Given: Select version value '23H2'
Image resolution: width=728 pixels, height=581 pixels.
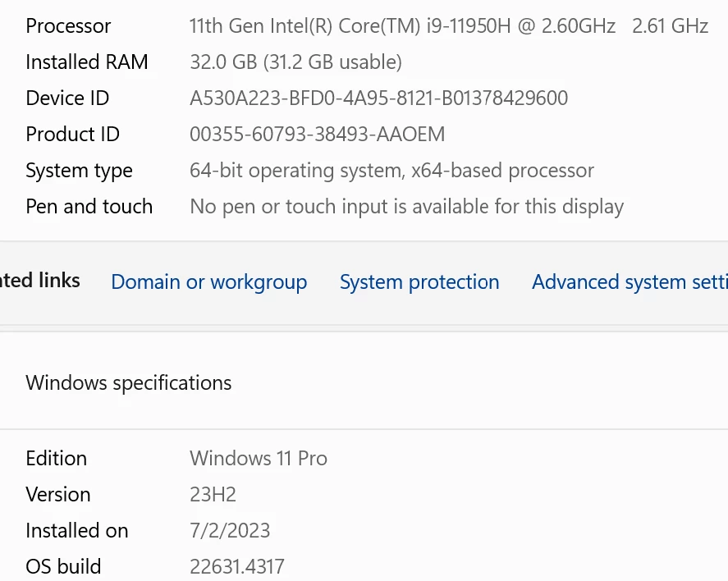Looking at the screenshot, I should [x=213, y=495].
